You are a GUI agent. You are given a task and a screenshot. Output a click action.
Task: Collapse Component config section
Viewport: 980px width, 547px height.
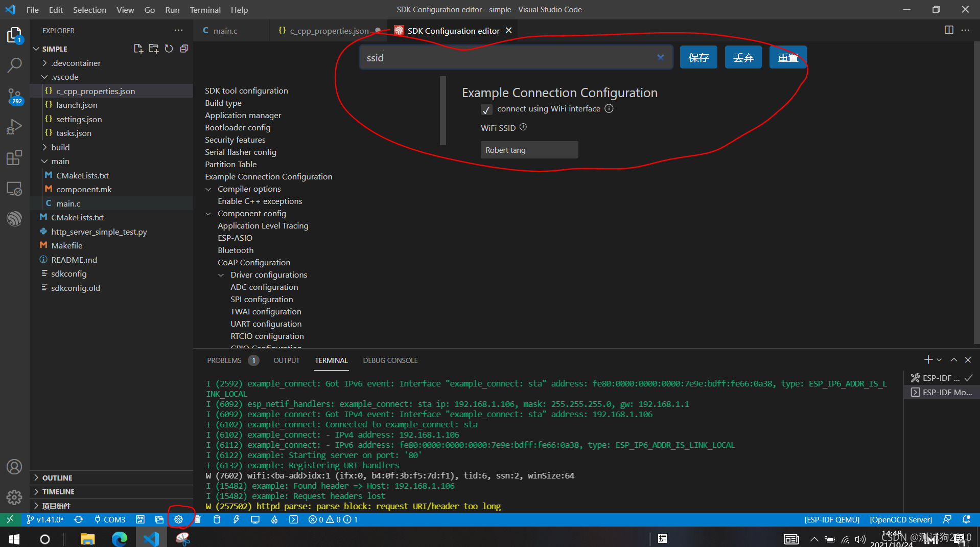point(208,214)
